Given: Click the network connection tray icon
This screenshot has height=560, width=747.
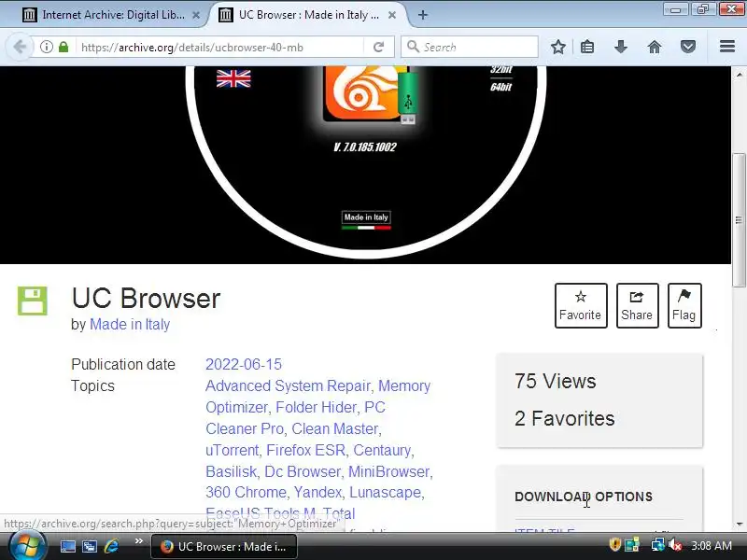Looking at the screenshot, I should pyautogui.click(x=657, y=545).
